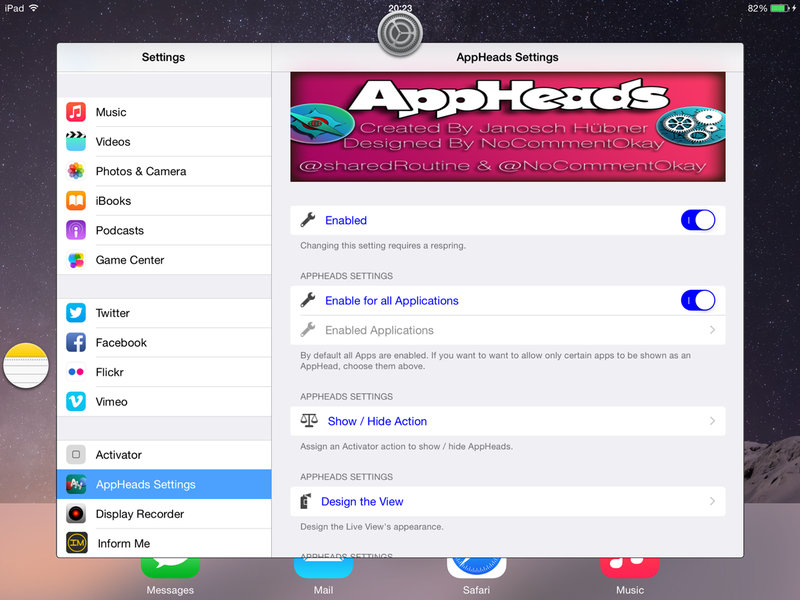The image size is (800, 600).
Task: Tap the floating Notes AppHead bubble
Action: 26,366
